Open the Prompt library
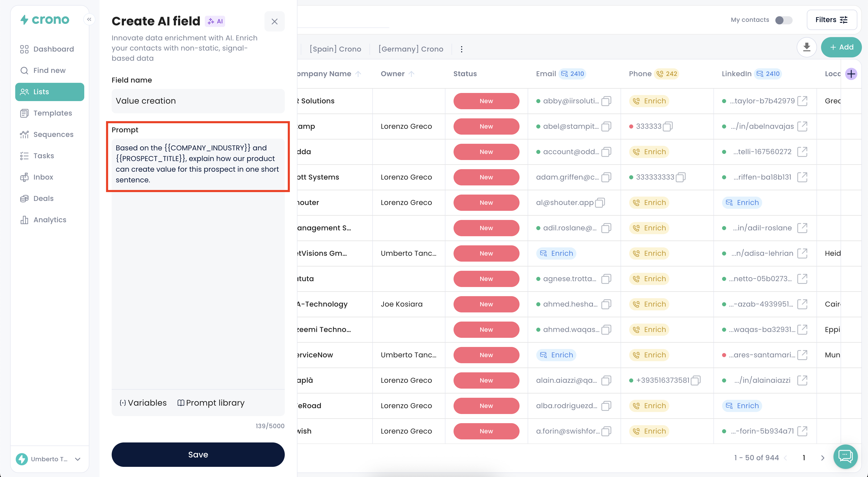This screenshot has height=477, width=868. [211, 403]
